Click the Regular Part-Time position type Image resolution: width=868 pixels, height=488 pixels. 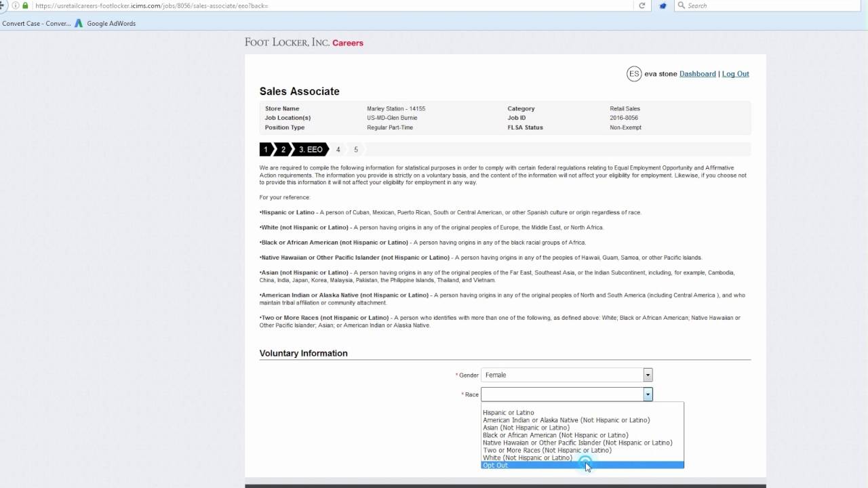tap(390, 127)
